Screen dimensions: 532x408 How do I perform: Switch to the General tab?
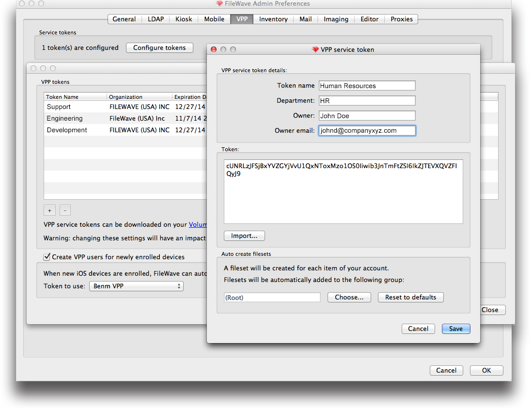[x=124, y=19]
